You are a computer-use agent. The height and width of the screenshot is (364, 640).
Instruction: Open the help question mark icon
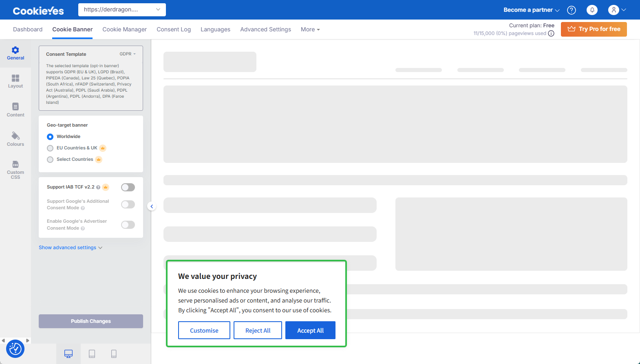pyautogui.click(x=572, y=10)
